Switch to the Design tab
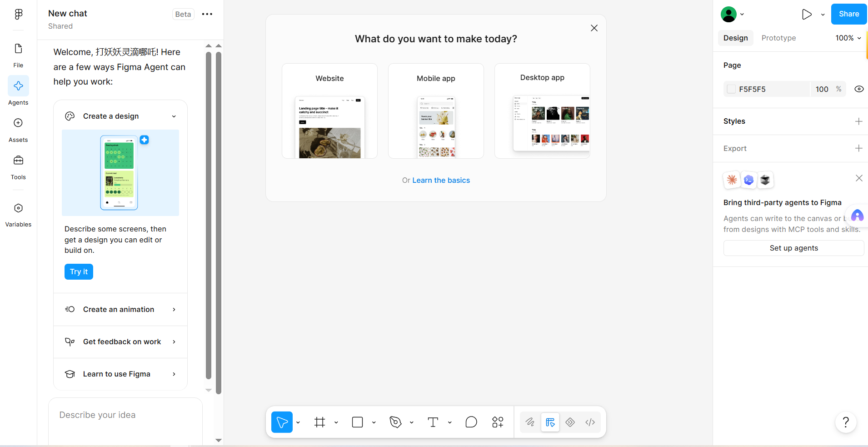 point(736,38)
